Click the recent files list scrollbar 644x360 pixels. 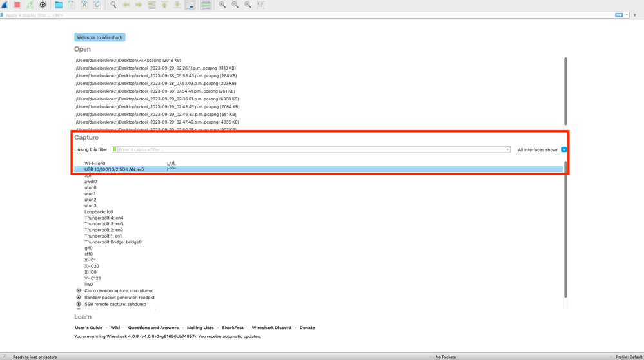coord(565,91)
